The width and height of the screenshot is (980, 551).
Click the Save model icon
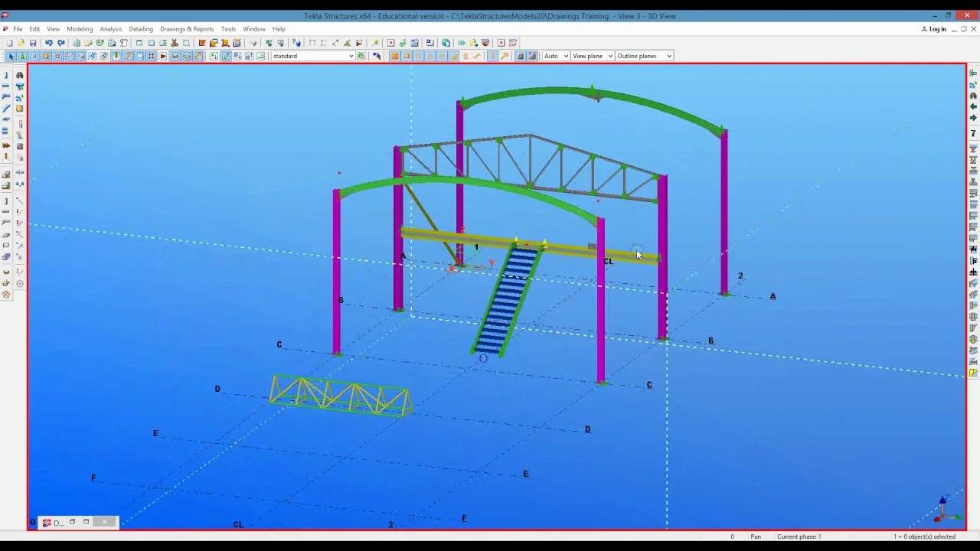(x=34, y=42)
